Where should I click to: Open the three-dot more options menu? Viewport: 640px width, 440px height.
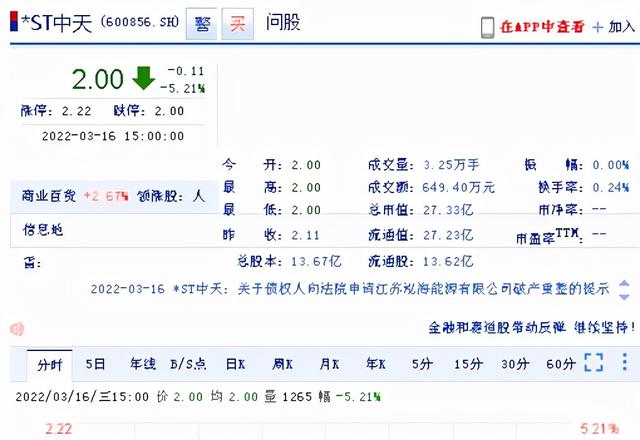(x=624, y=362)
